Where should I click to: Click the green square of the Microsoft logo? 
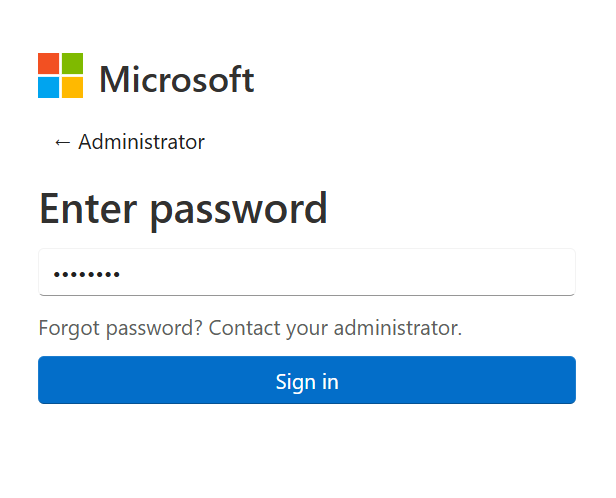coord(73,64)
